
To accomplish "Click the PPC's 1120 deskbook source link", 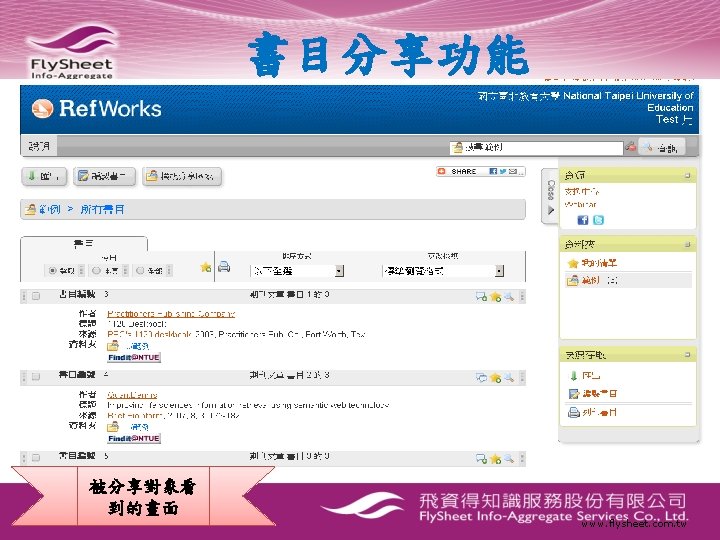I will [x=150, y=334].
